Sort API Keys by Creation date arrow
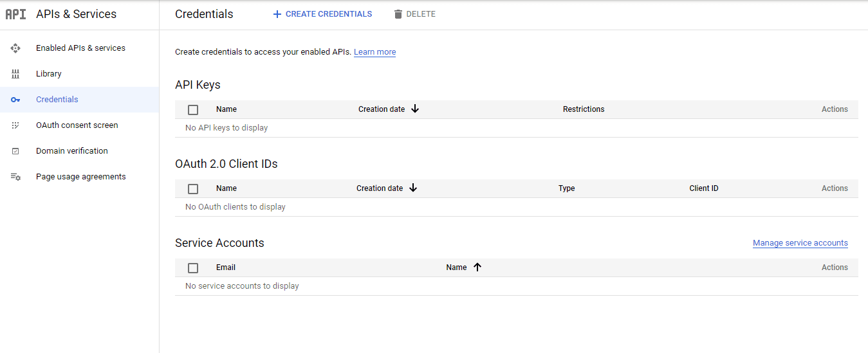The height and width of the screenshot is (353, 868). pyautogui.click(x=415, y=109)
